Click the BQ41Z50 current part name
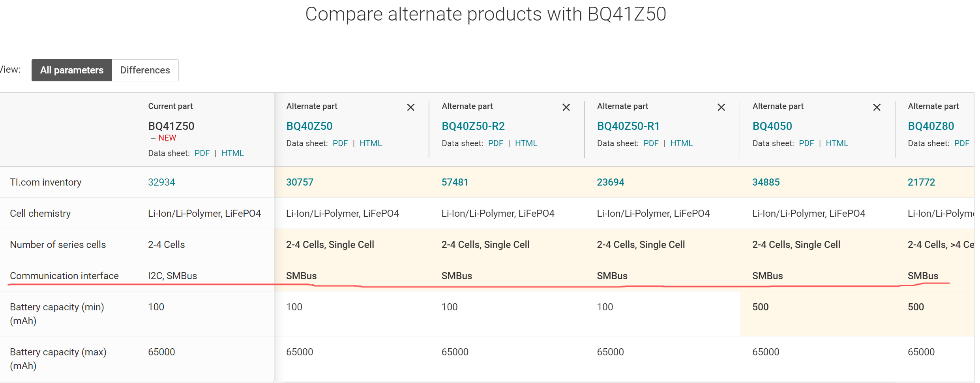Viewport: 980px width, 383px height. point(171,126)
